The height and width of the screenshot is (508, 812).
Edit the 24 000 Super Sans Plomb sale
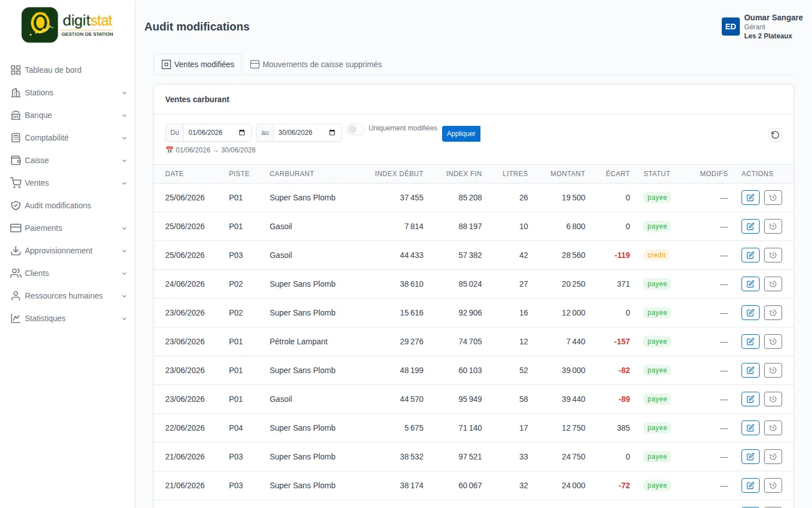(751, 485)
